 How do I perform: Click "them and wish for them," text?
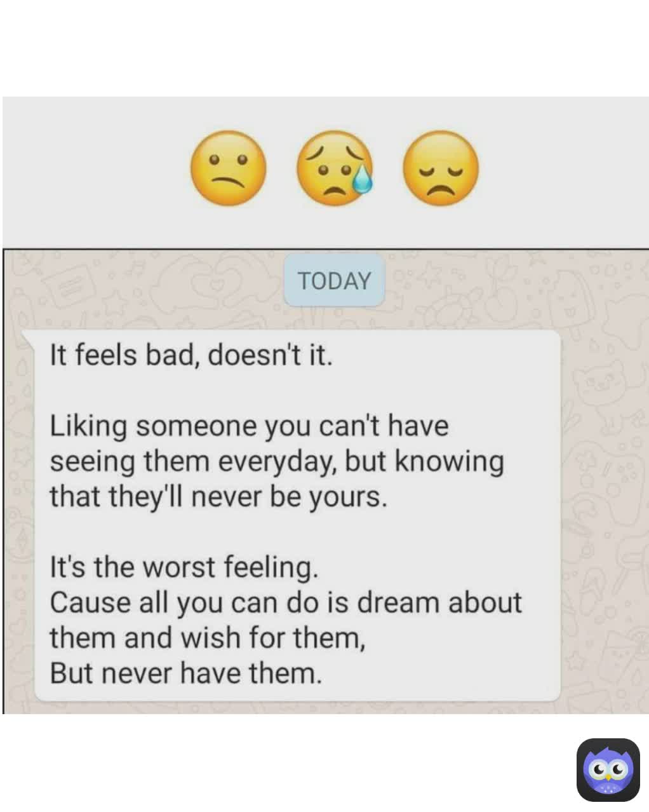208,637
